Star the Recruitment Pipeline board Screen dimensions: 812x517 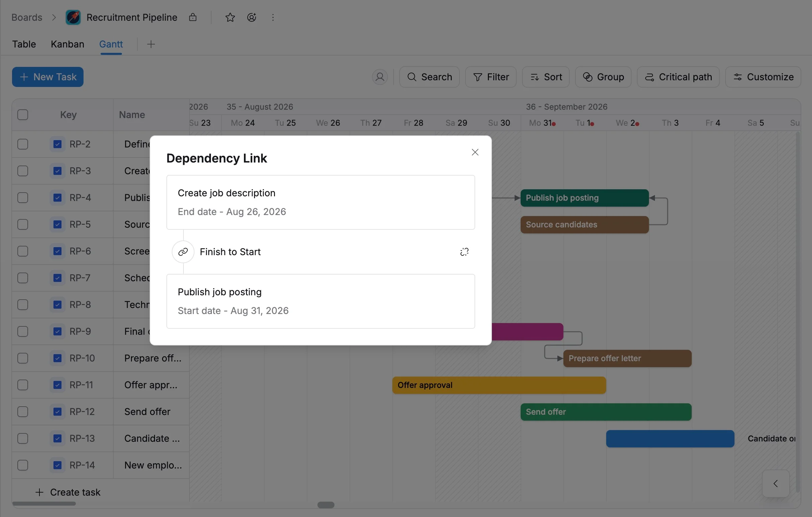[x=230, y=17]
